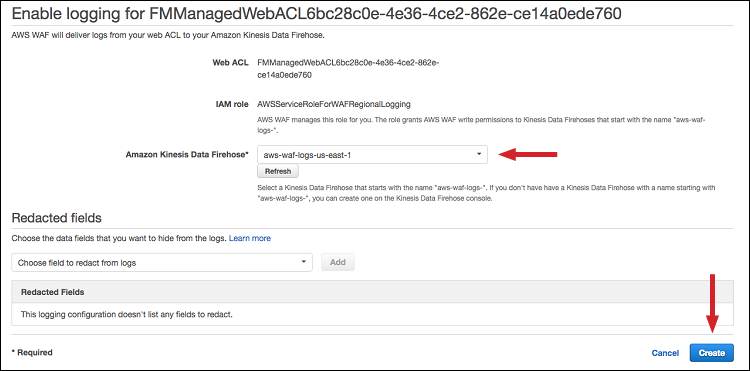Click the IAM role label
Screen dimensions: 750x371
tap(231, 104)
